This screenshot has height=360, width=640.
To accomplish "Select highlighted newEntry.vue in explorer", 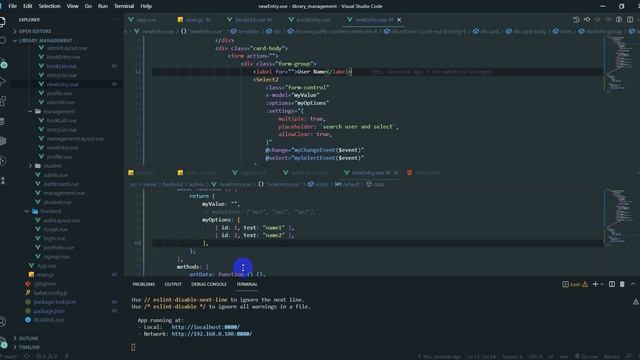I will point(62,84).
